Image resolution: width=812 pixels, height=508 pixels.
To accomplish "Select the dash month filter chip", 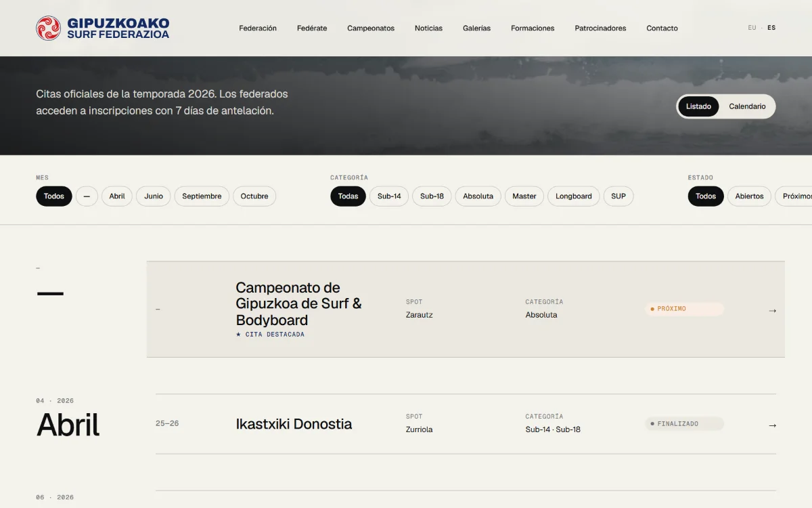I will pos(87,196).
